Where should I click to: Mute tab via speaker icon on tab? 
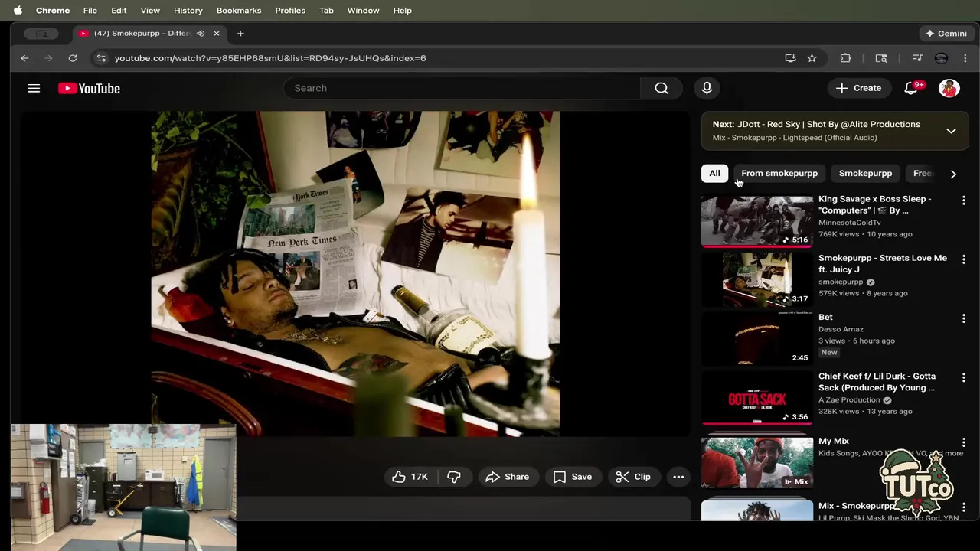point(201,34)
